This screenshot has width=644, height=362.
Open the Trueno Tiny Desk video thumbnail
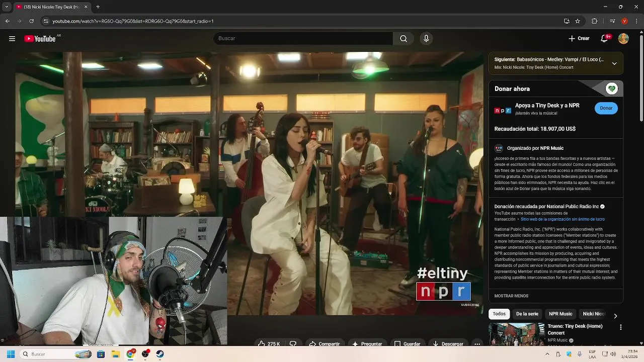517,334
